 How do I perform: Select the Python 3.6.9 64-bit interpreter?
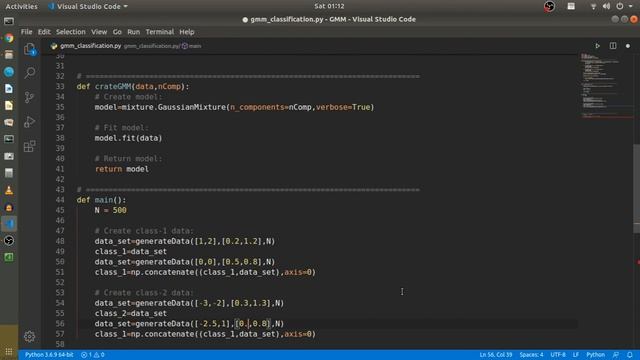click(49, 355)
